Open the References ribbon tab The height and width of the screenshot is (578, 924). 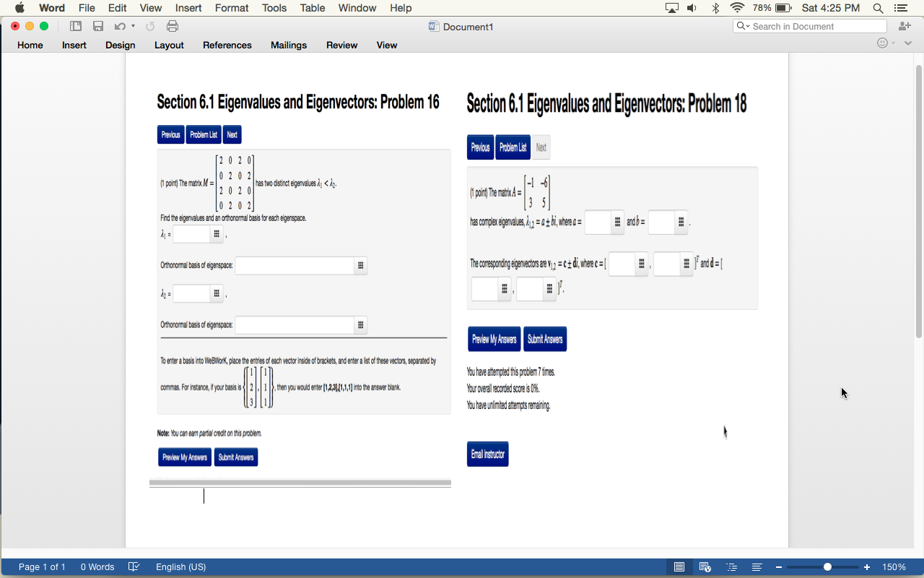pos(227,45)
